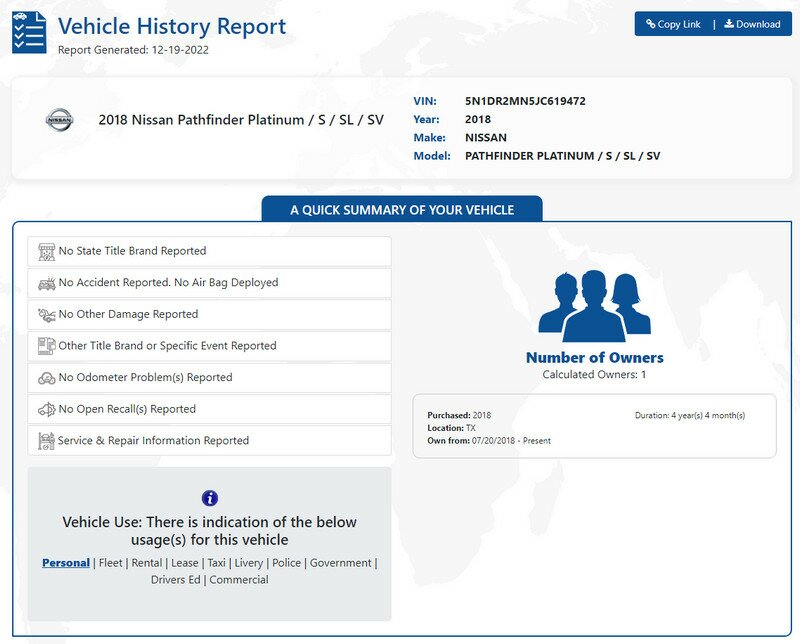This screenshot has width=800, height=644.
Task: Select the Commercial usage label
Action: (x=239, y=580)
